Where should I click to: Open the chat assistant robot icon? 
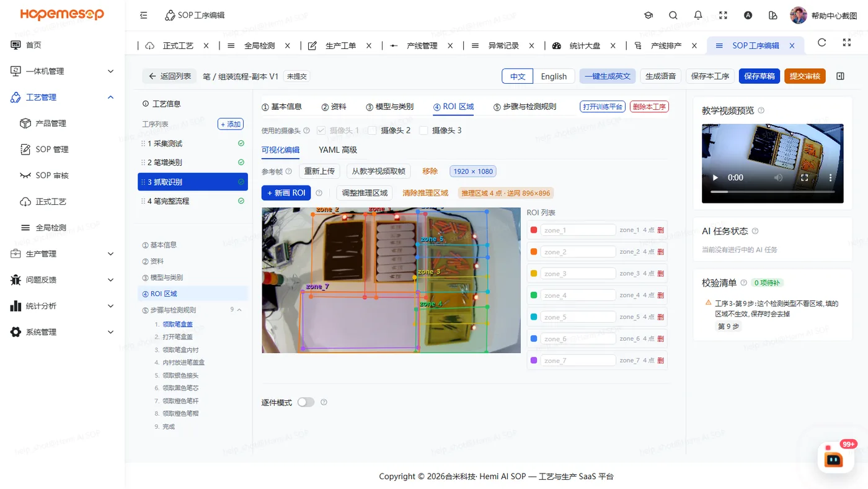point(835,459)
